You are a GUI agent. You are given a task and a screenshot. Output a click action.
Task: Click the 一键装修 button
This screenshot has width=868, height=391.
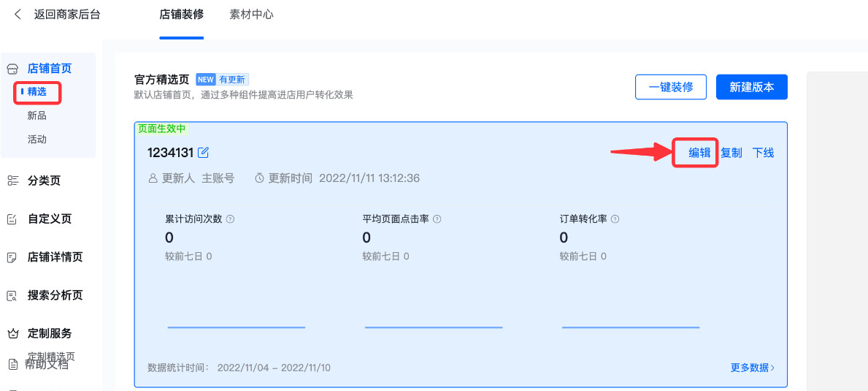pyautogui.click(x=671, y=87)
